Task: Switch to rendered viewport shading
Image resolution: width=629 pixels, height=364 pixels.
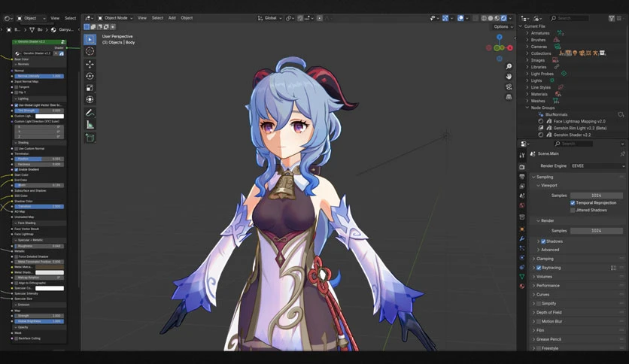Action: tap(503, 18)
